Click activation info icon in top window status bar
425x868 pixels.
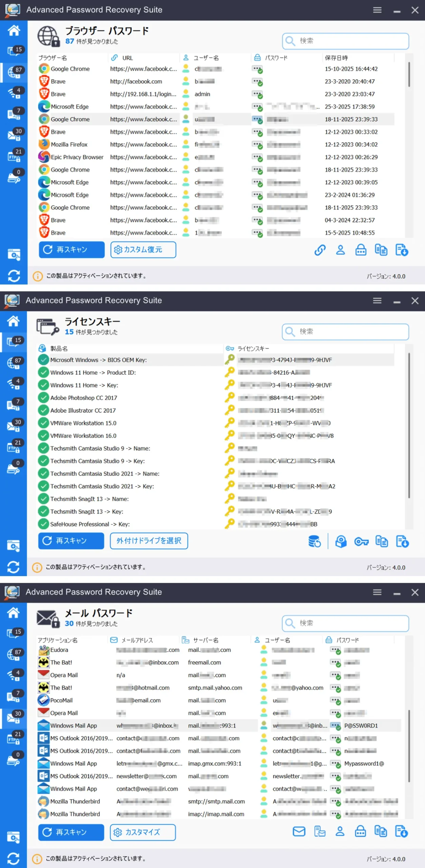pos(38,276)
